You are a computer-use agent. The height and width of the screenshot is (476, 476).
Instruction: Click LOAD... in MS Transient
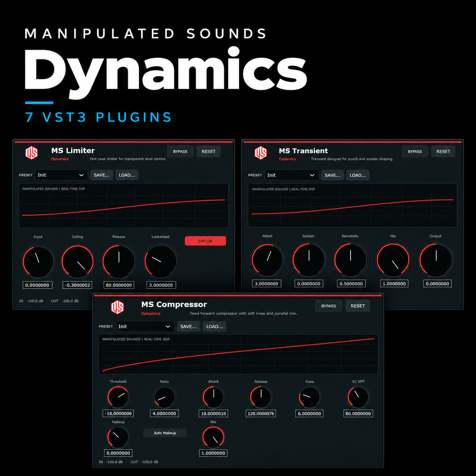pyautogui.click(x=358, y=175)
